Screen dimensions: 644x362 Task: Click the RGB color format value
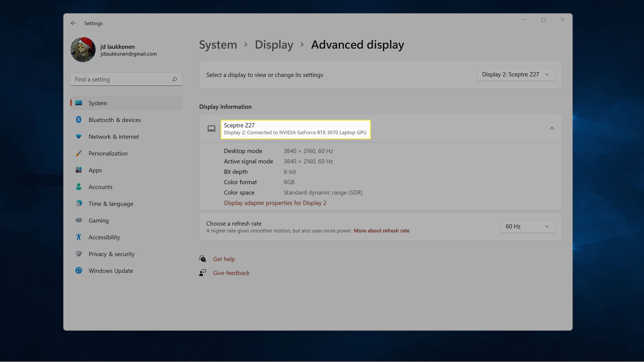tap(289, 182)
